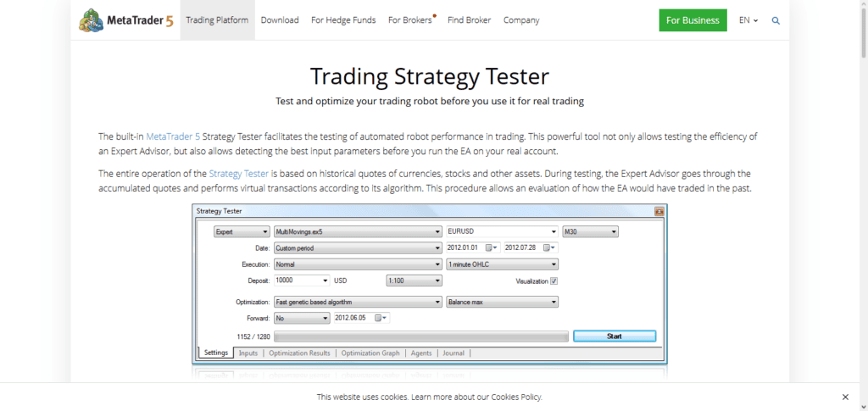The image size is (868, 411).
Task: Click the Strategy Tester window's orange title bar button
Action: 659,211
